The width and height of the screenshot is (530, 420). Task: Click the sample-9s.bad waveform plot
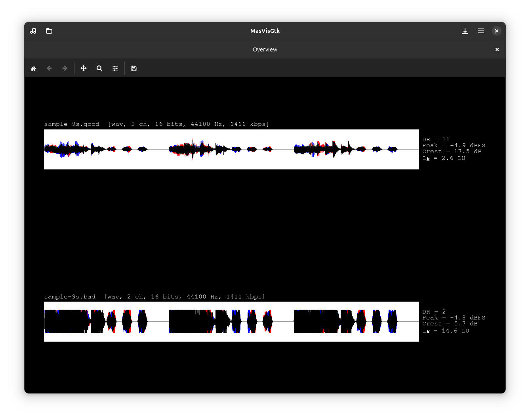(231, 321)
